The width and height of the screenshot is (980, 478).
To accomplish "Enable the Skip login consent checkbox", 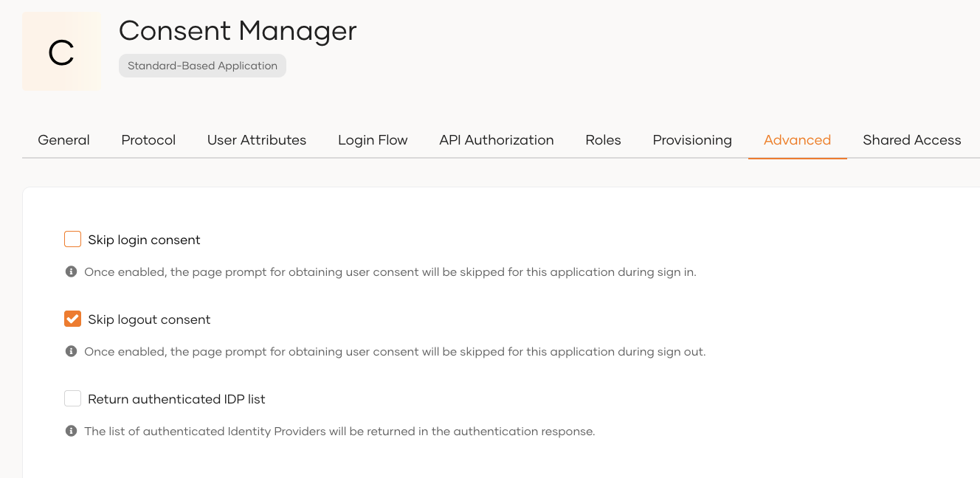I will 72,239.
